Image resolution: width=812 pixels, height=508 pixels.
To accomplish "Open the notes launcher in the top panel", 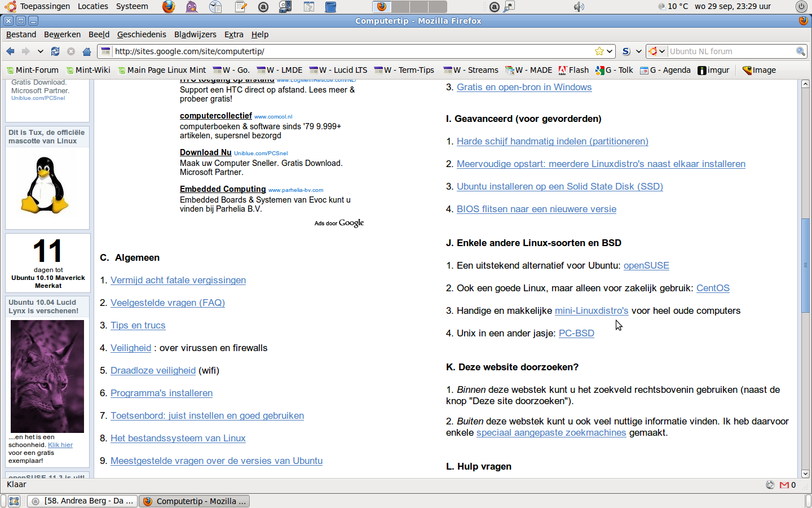I will [241, 7].
